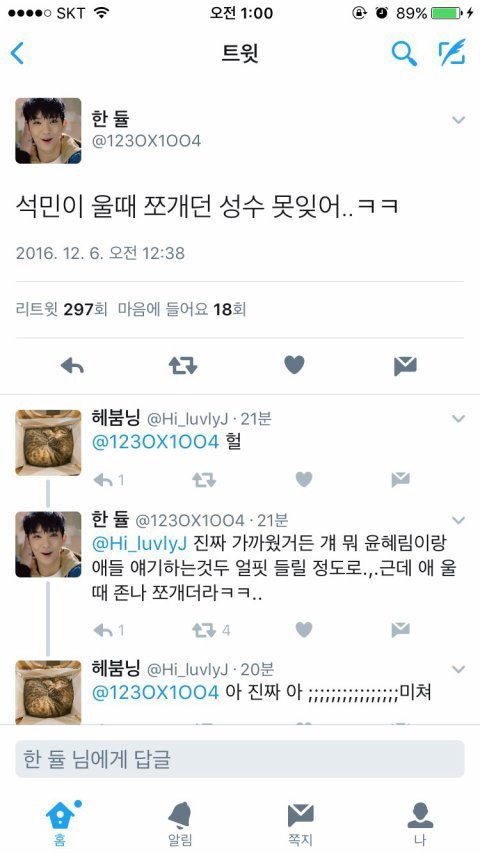Switch to the 쪽지 messages tab
The image size is (480, 853).
(300, 821)
